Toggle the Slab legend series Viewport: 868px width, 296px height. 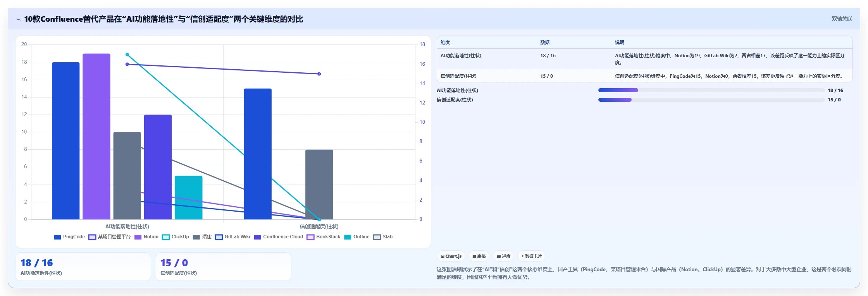(x=383, y=237)
